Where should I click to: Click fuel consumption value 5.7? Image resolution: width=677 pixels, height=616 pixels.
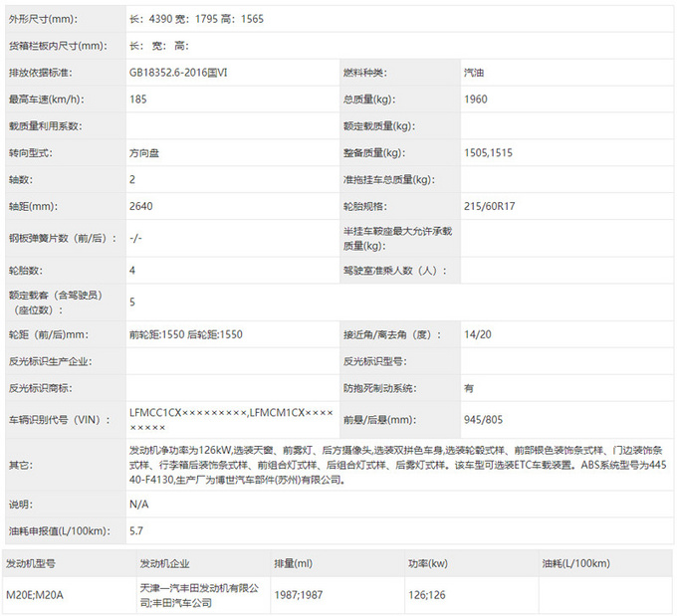click(x=136, y=531)
